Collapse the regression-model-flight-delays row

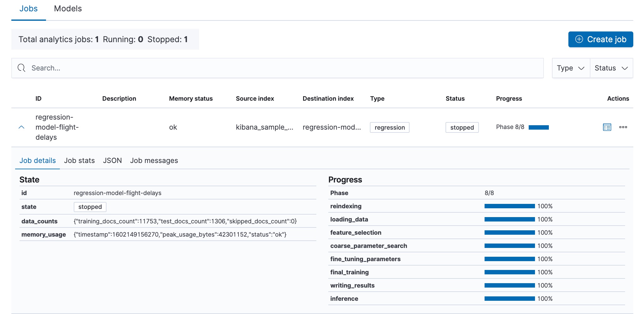click(21, 127)
